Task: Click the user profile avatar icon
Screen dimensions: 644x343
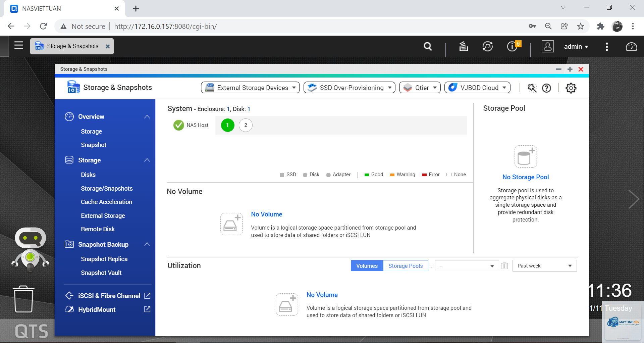Action: point(547,46)
